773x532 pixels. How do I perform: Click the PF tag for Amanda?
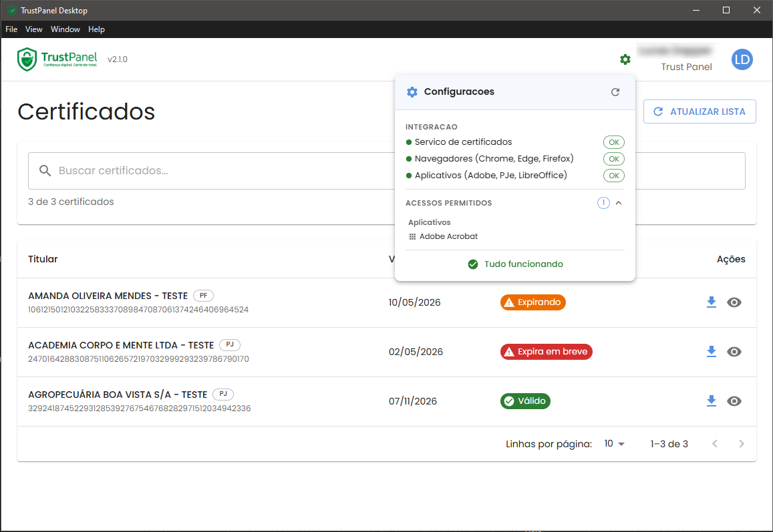click(x=204, y=296)
